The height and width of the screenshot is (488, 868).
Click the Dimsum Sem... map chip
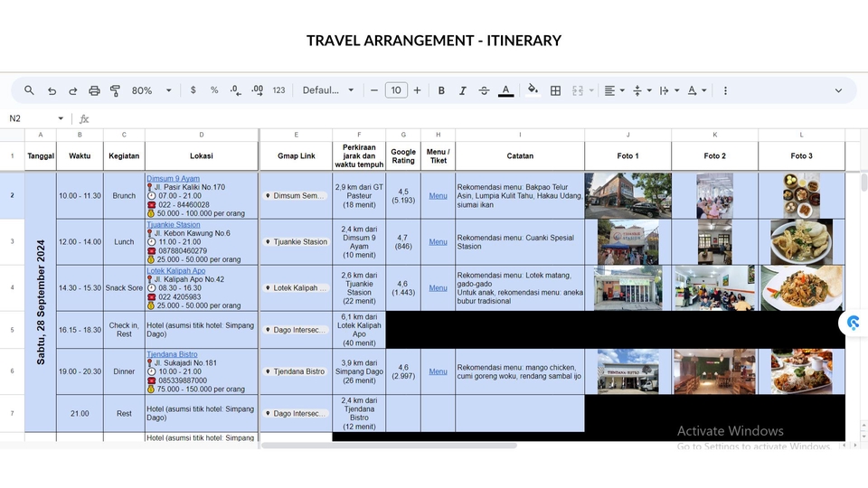[x=295, y=195]
